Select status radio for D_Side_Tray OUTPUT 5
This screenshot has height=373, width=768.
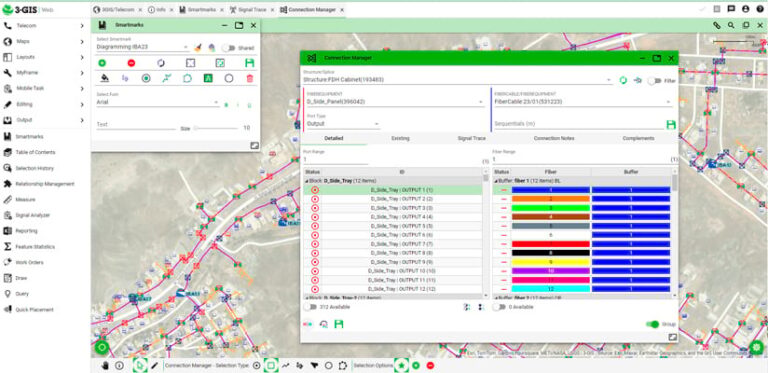click(x=315, y=226)
